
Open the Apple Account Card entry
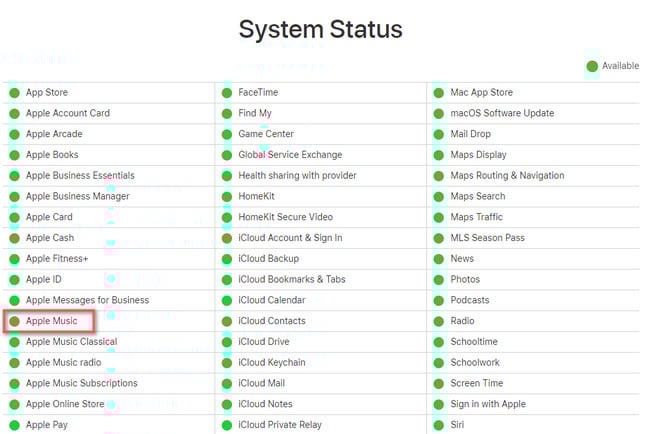[x=68, y=113]
